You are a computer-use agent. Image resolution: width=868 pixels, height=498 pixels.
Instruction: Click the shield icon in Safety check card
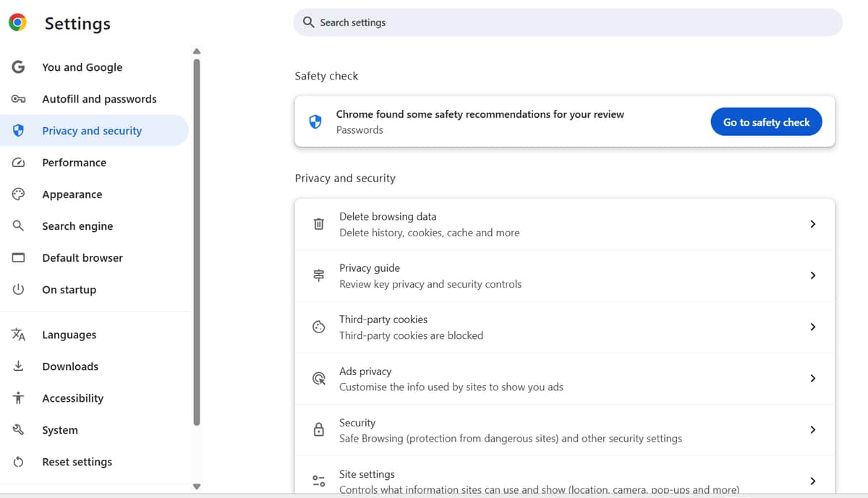315,122
